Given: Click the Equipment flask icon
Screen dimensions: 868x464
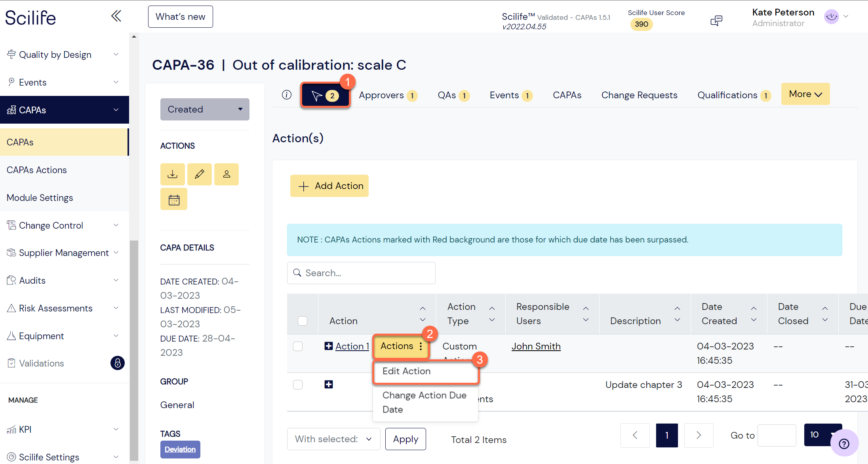Looking at the screenshot, I should [11, 336].
